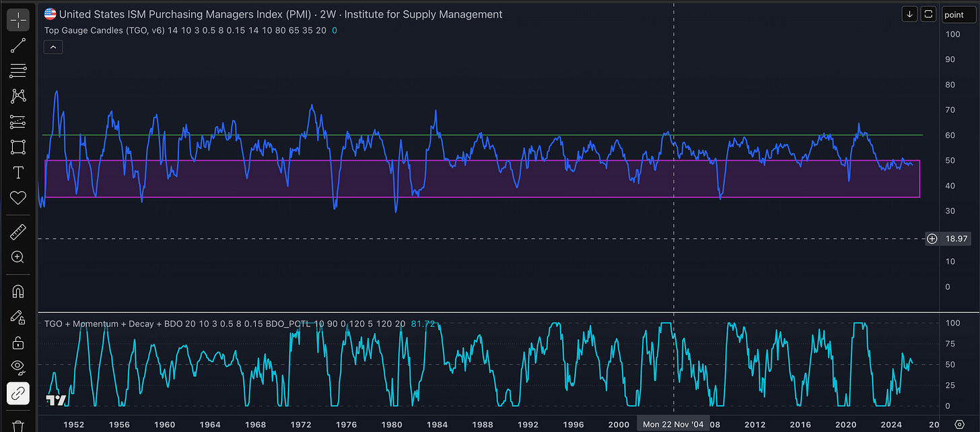Click the 1984 time axis label
Image resolution: width=980 pixels, height=432 pixels.
click(x=438, y=425)
